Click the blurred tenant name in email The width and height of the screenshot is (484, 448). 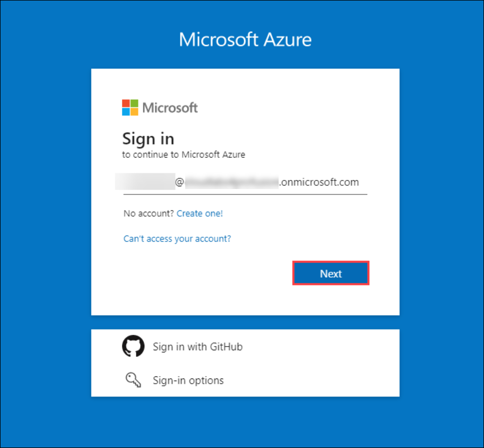[x=231, y=182]
